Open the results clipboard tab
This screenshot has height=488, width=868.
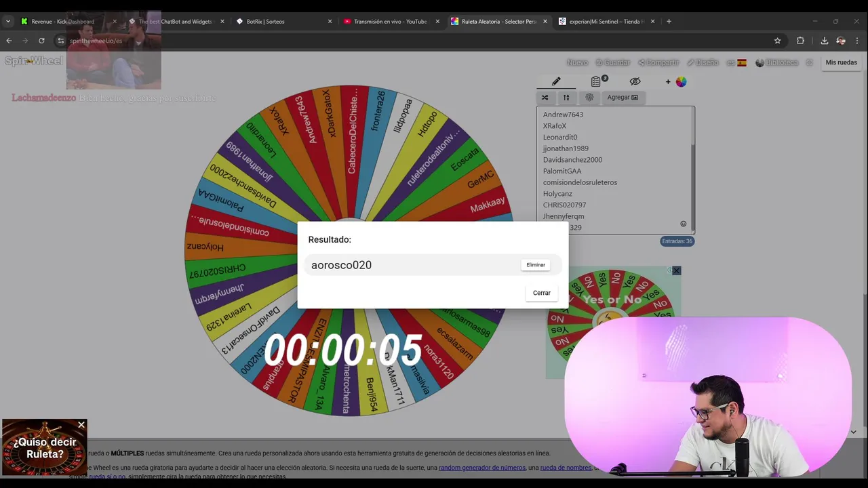(x=595, y=81)
